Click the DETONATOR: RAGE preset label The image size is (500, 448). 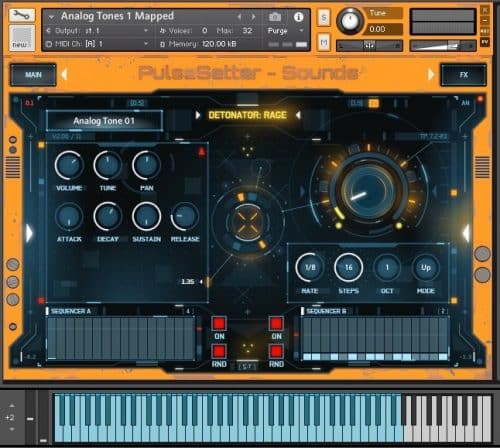pyautogui.click(x=247, y=115)
